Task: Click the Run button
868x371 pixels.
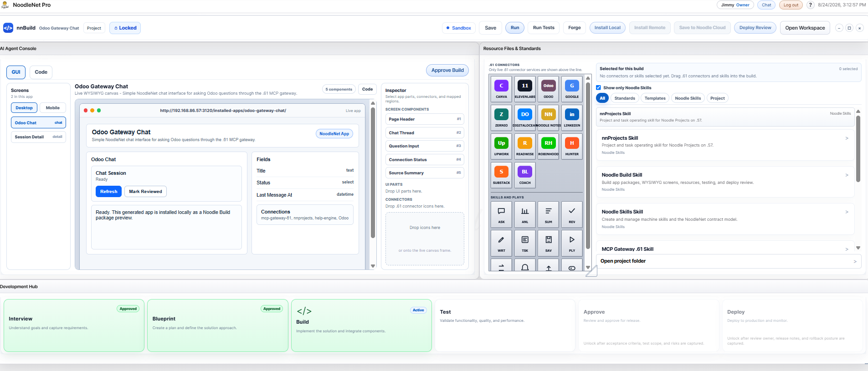Action: click(x=515, y=28)
